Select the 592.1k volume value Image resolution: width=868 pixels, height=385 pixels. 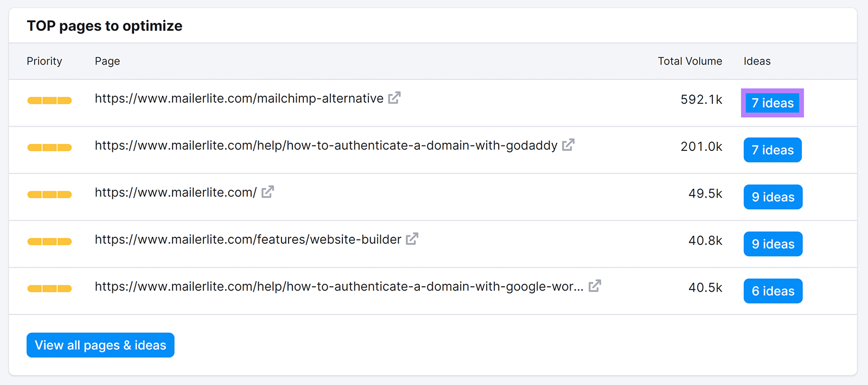[x=701, y=100]
